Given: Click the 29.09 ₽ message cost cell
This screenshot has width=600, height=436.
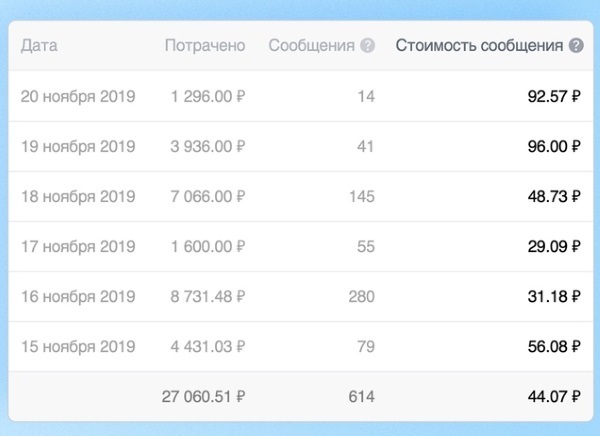Looking at the screenshot, I should coord(554,247).
